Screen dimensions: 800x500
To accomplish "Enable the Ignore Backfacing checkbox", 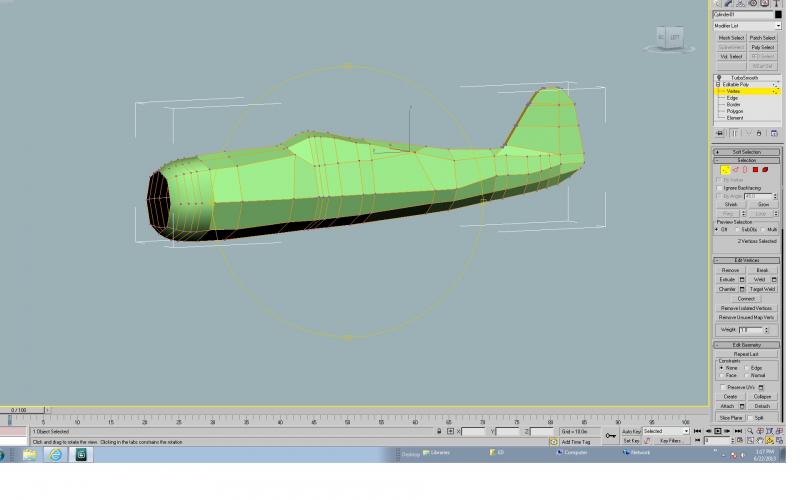I will click(719, 188).
